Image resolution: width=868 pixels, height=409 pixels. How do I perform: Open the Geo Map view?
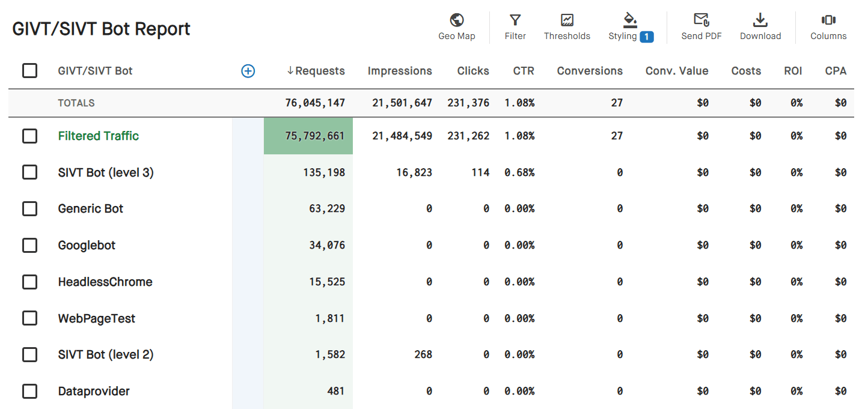[456, 27]
